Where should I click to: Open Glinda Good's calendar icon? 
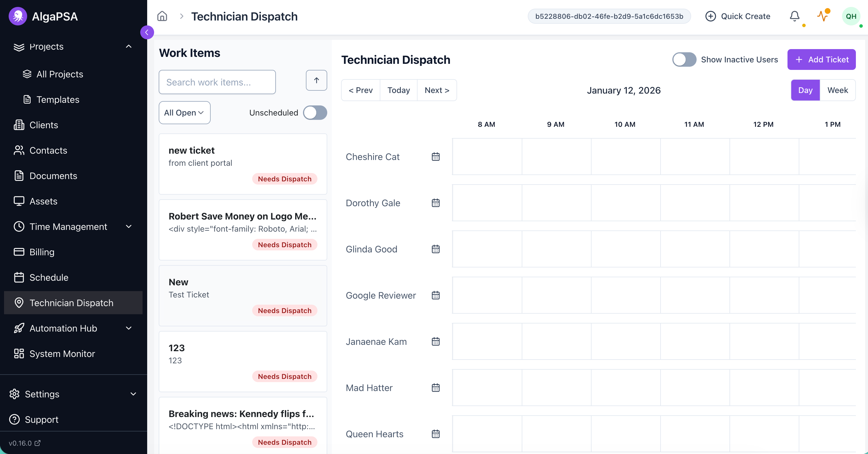click(x=435, y=249)
